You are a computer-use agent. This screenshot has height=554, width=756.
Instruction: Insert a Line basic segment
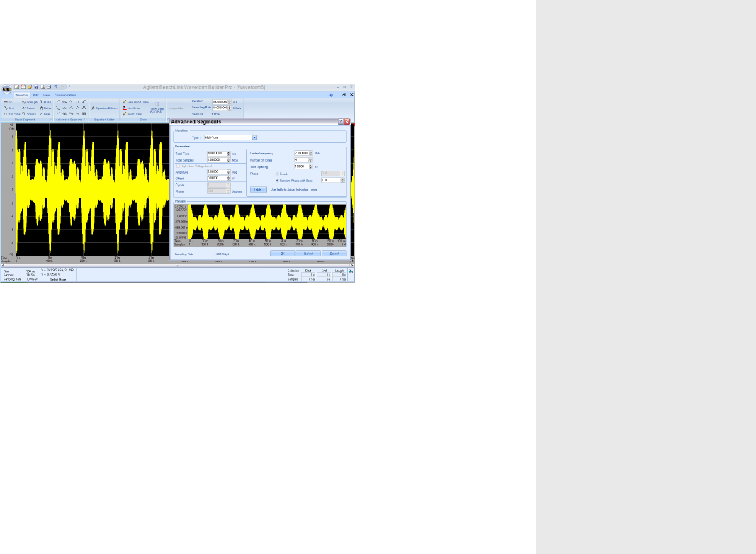(x=45, y=114)
